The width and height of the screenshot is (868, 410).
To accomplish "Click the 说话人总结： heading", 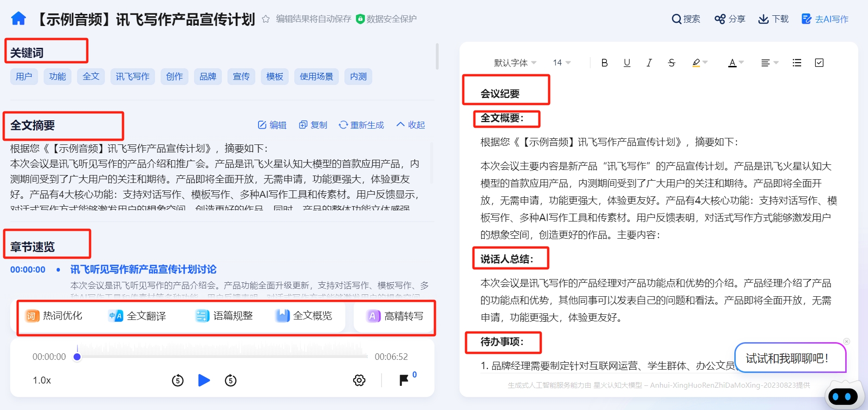I will [507, 259].
